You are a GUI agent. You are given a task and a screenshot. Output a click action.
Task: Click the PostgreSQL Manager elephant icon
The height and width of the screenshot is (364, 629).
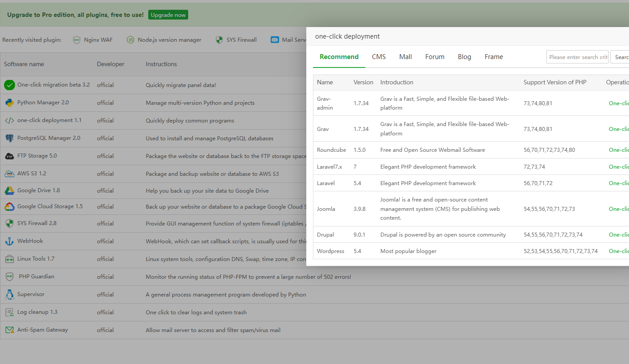(9, 138)
